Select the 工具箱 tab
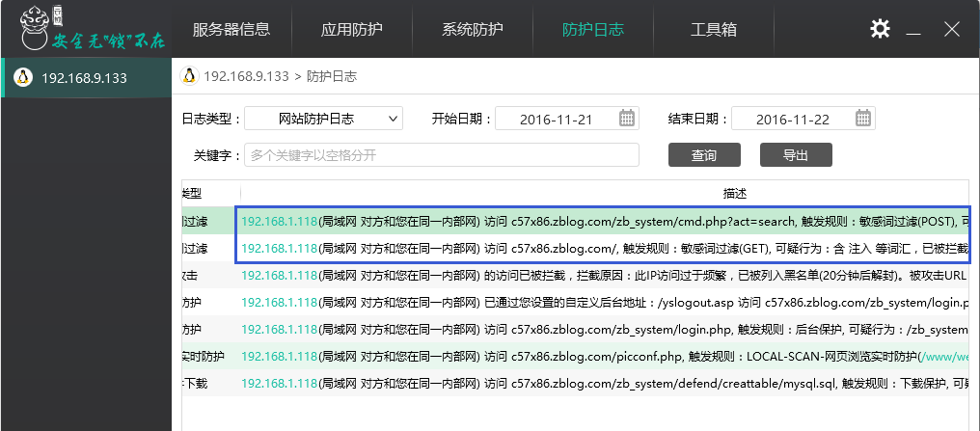 click(715, 29)
